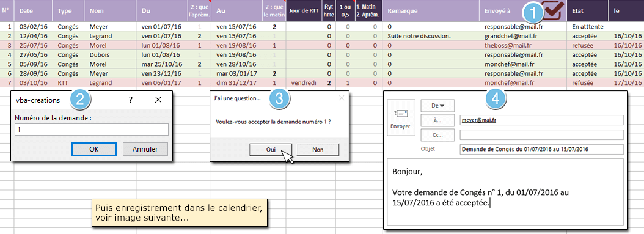This screenshot has width=644, height=234.
Task: Focus the Numéro de la demande field
Action: [x=92, y=130]
